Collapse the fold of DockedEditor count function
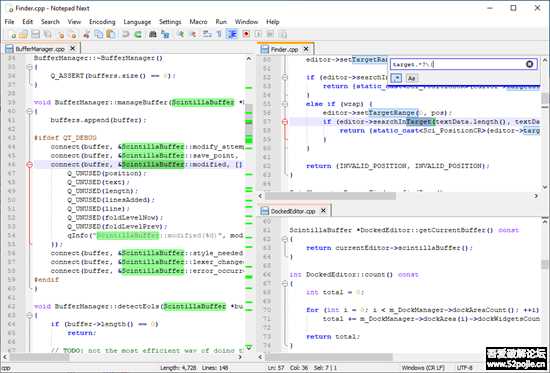The height and width of the screenshot is (373, 550). point(284,284)
